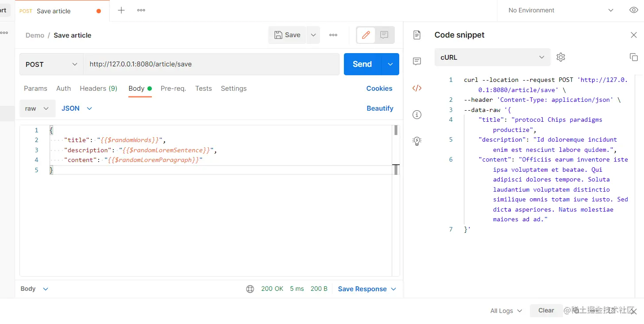This screenshot has height=324, width=644.
Task: Click the Code snippet icon in sidebar
Action: (x=416, y=88)
